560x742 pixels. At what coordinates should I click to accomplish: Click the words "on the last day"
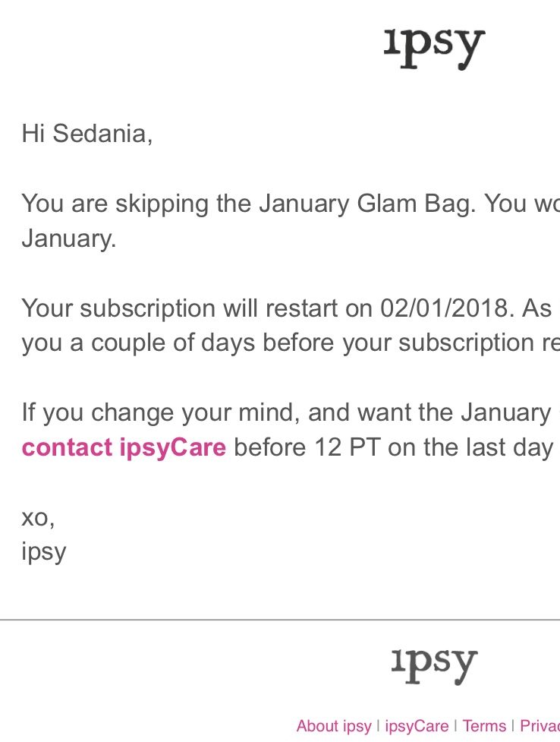pyautogui.click(x=470, y=447)
